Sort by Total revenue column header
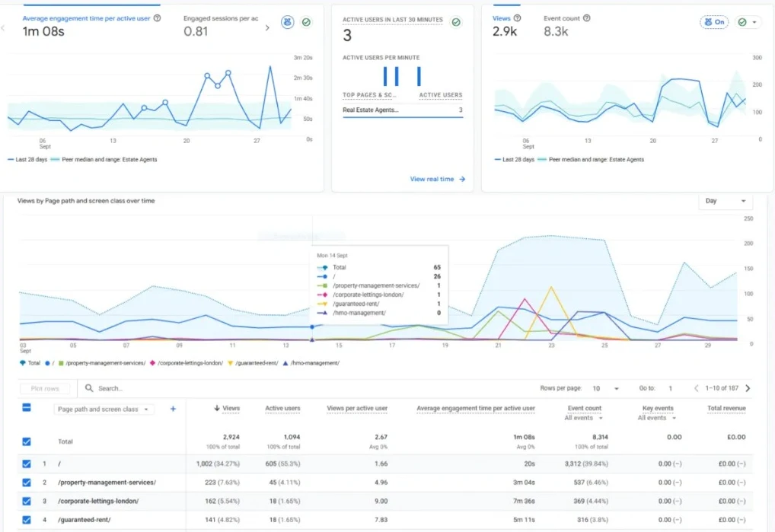The image size is (775, 532). pos(726,408)
